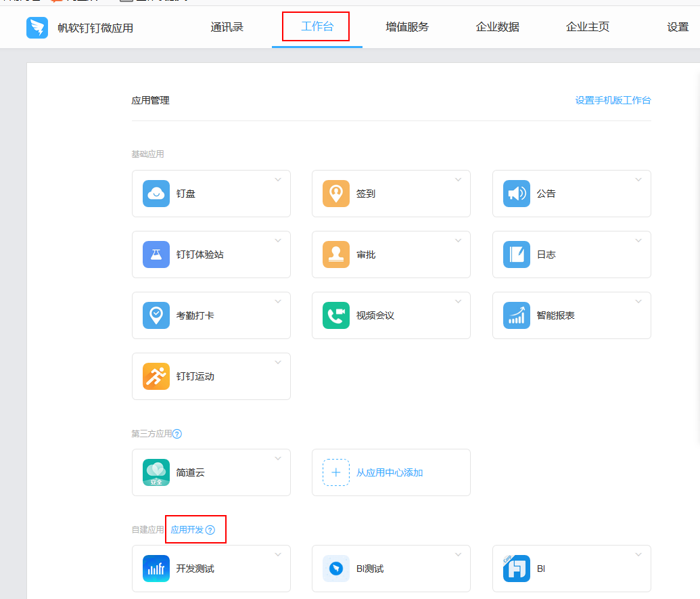Click the 应用管理 heading text
Image resolution: width=700 pixels, height=599 pixels.
150,100
